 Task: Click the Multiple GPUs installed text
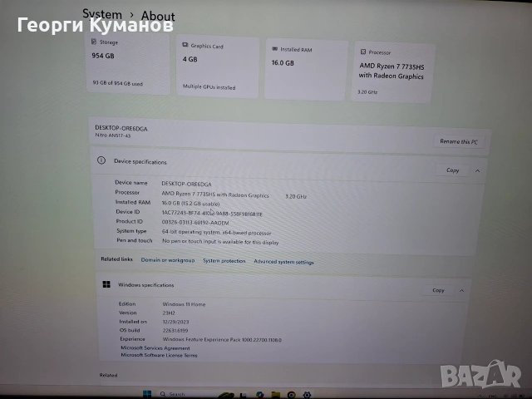pyautogui.click(x=209, y=86)
